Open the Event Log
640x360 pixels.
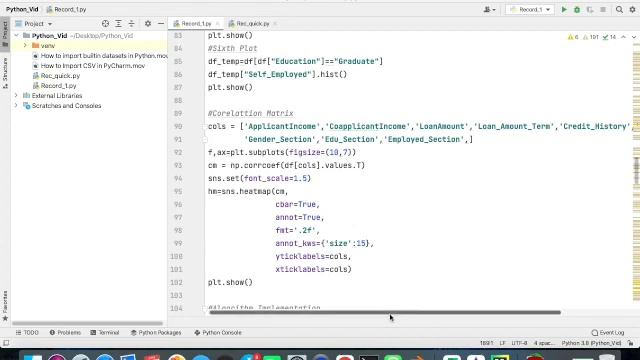(608, 333)
